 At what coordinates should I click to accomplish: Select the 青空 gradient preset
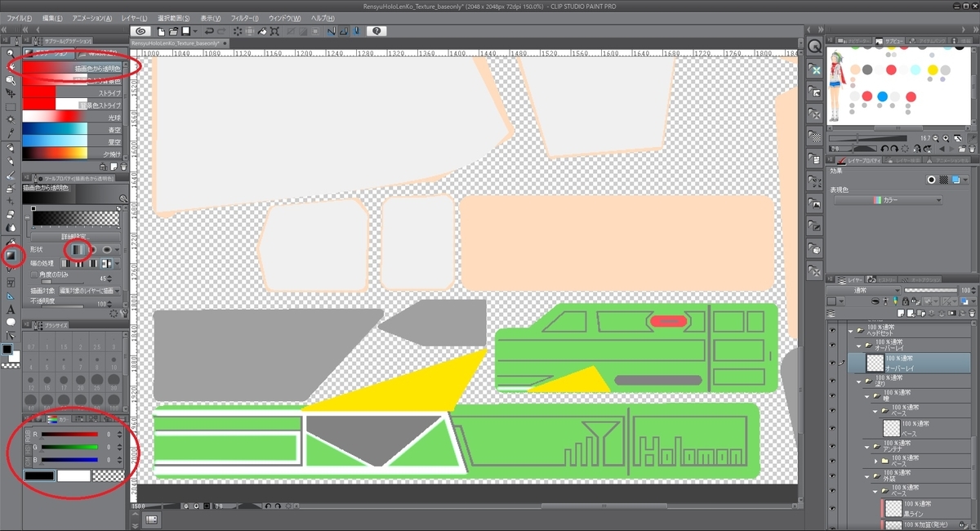click(72, 130)
